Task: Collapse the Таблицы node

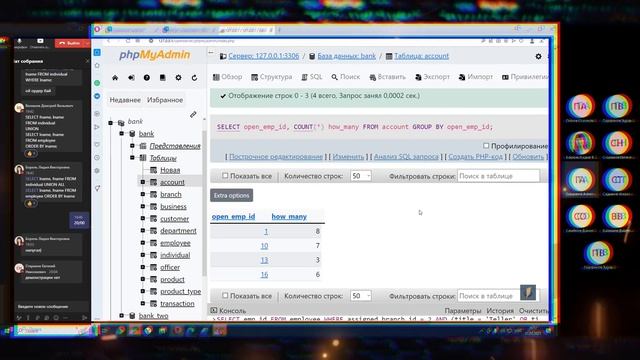Action: pos(132,158)
